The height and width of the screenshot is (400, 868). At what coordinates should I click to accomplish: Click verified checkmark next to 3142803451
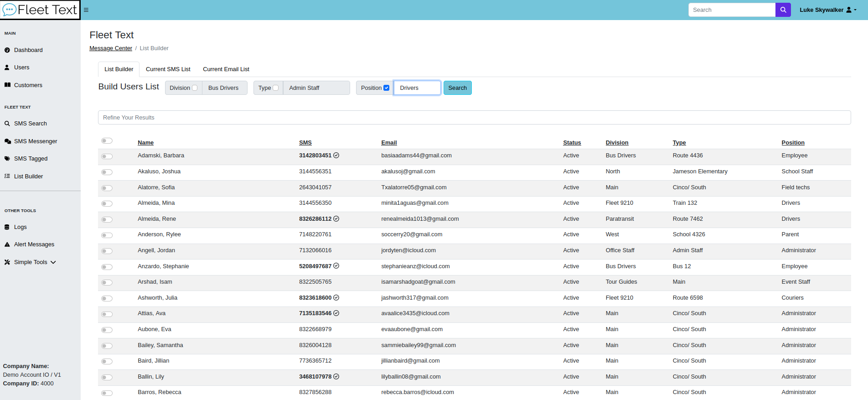pos(336,156)
